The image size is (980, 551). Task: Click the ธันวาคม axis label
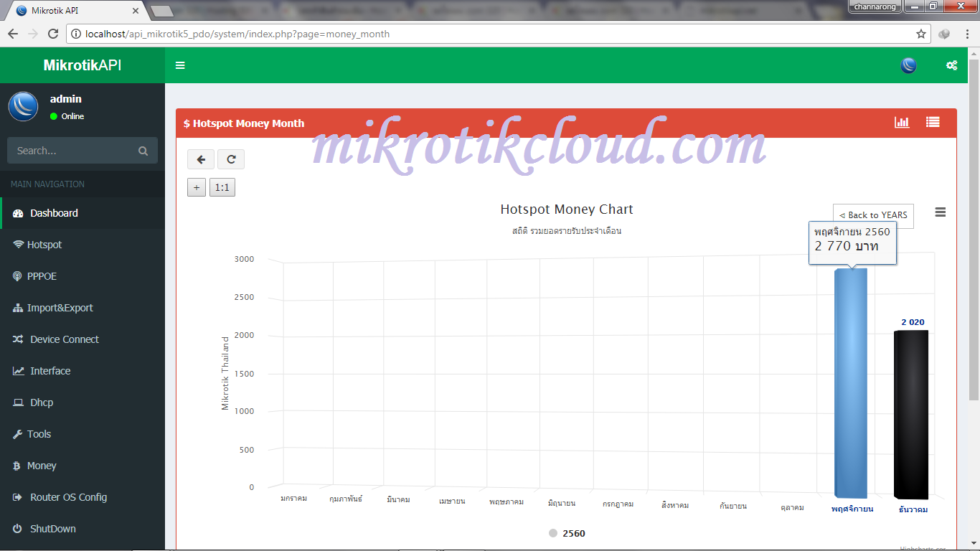click(913, 509)
